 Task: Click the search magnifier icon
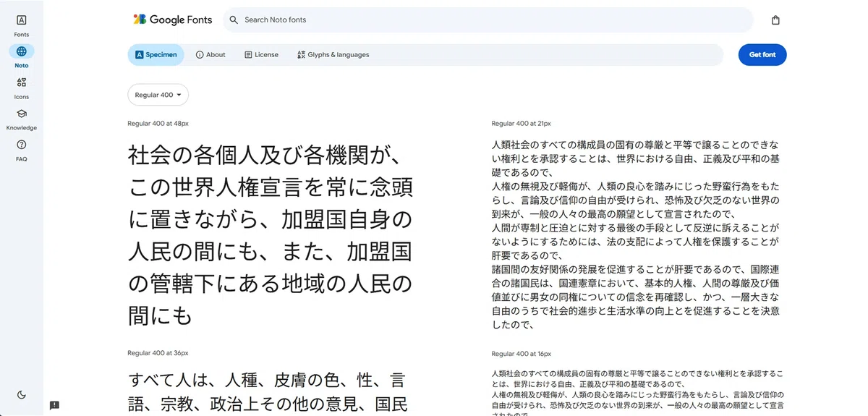click(x=234, y=20)
